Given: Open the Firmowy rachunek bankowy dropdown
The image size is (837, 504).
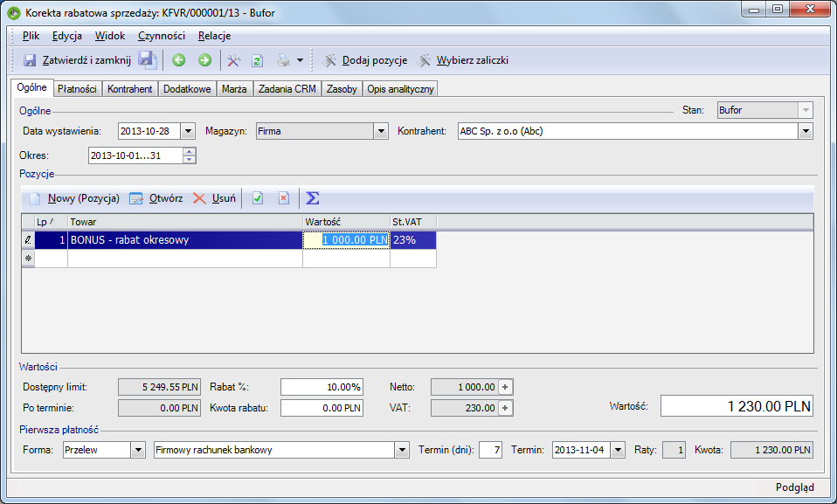Looking at the screenshot, I should 402,450.
